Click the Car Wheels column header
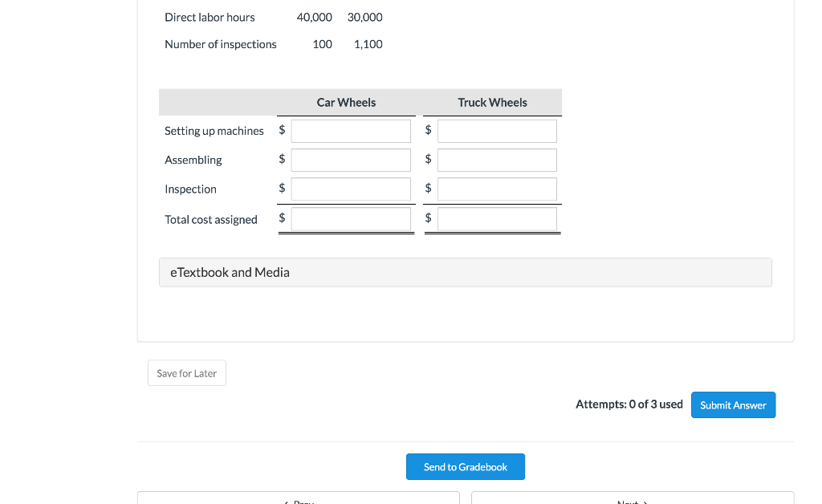822x504 pixels. tap(346, 103)
